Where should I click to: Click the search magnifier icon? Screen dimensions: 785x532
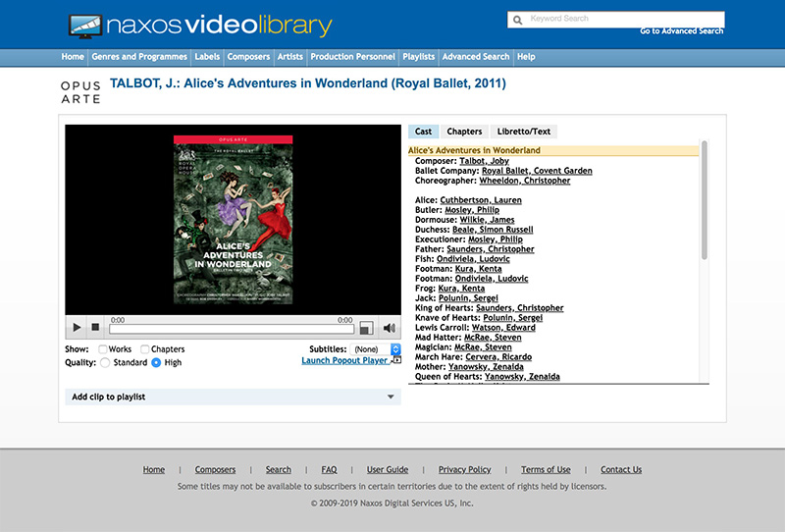517,20
